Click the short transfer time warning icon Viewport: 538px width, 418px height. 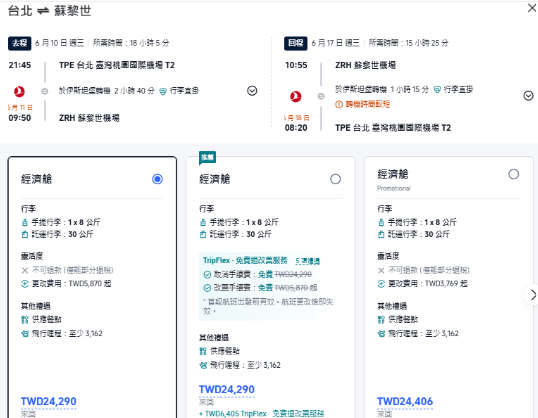click(x=339, y=104)
